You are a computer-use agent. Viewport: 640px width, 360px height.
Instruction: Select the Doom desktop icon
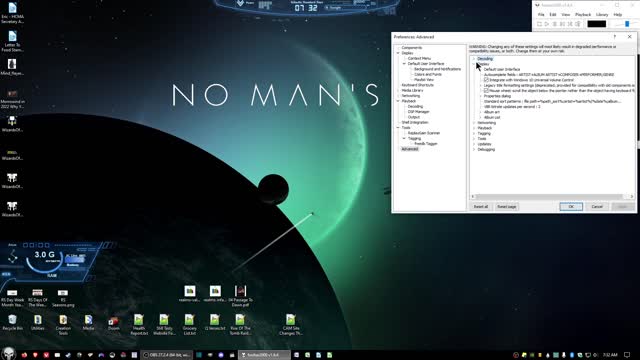point(113,322)
